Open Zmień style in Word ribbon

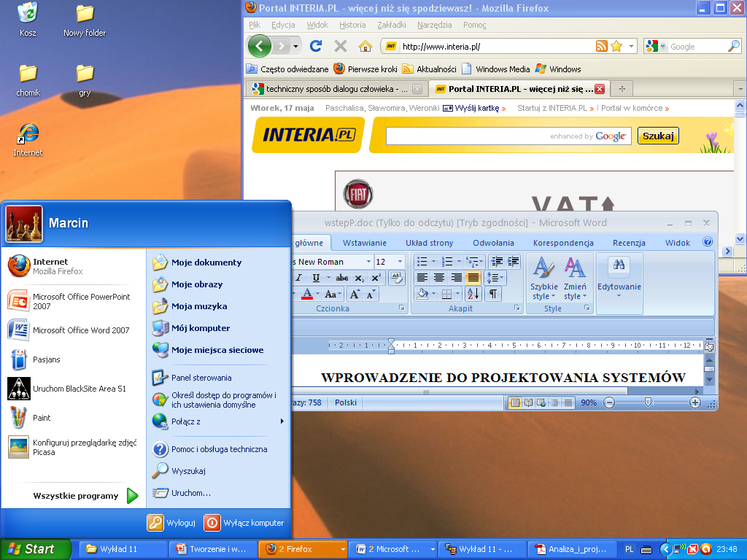[575, 278]
